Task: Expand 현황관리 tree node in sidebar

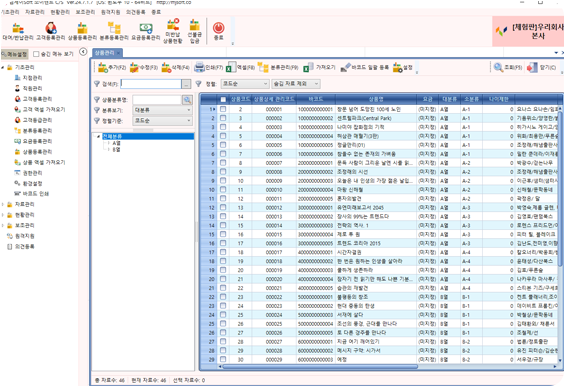Action: coord(3,215)
